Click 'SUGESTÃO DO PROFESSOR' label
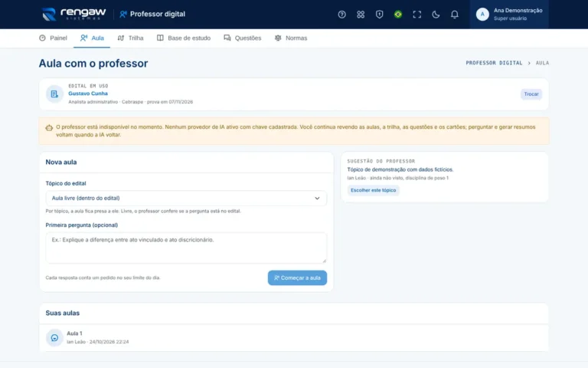This screenshot has height=368, width=588. (x=381, y=161)
